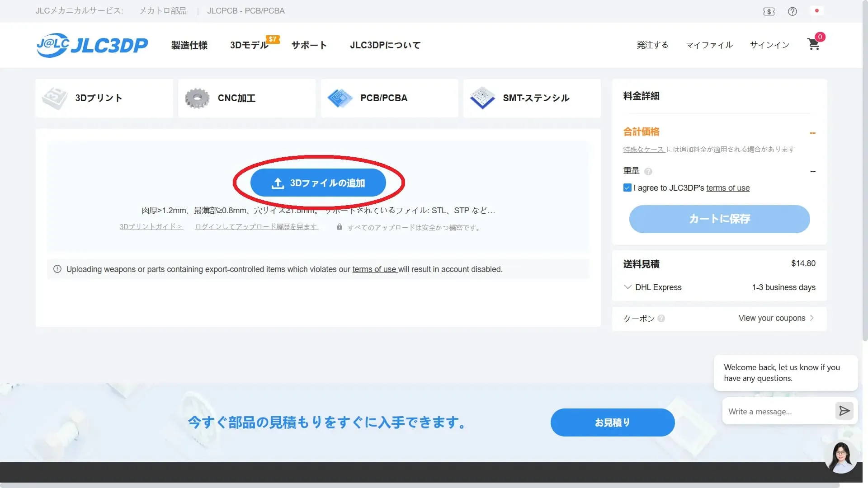The width and height of the screenshot is (868, 488).
Task: Click the currency/dollar icon in the top bar
Action: [x=769, y=11]
